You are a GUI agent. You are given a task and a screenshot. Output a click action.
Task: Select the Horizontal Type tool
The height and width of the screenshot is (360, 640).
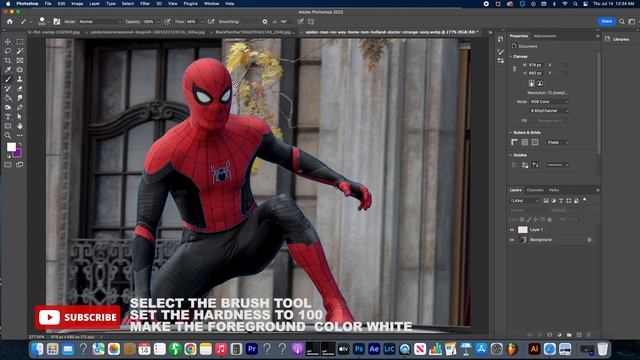coord(8,117)
